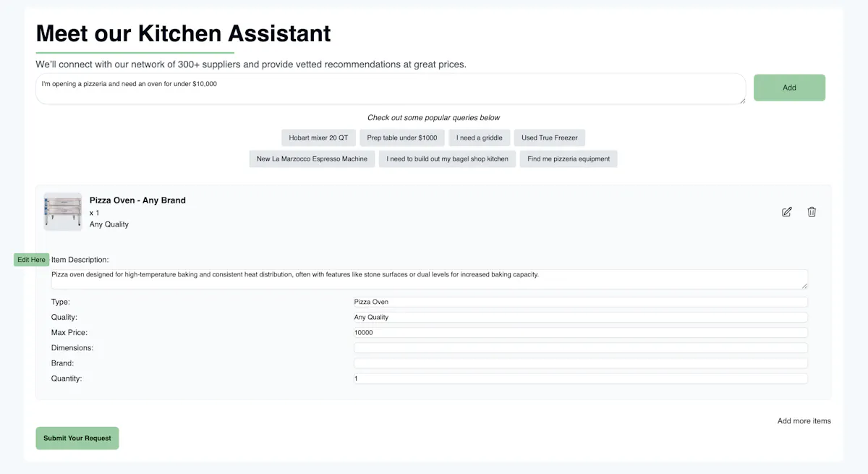This screenshot has width=868, height=474.
Task: Choose 'New La Marzocco Espresso Machine' query
Action: (x=312, y=158)
